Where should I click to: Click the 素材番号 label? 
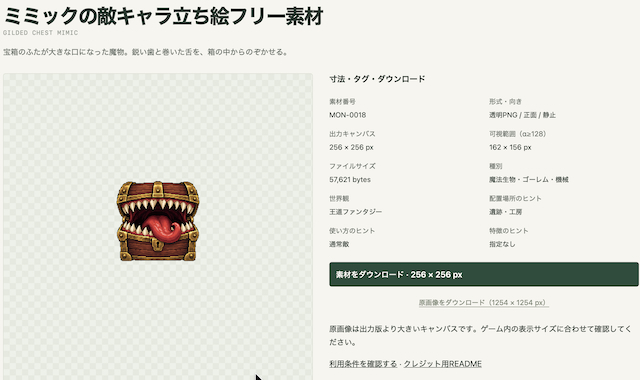click(342, 102)
